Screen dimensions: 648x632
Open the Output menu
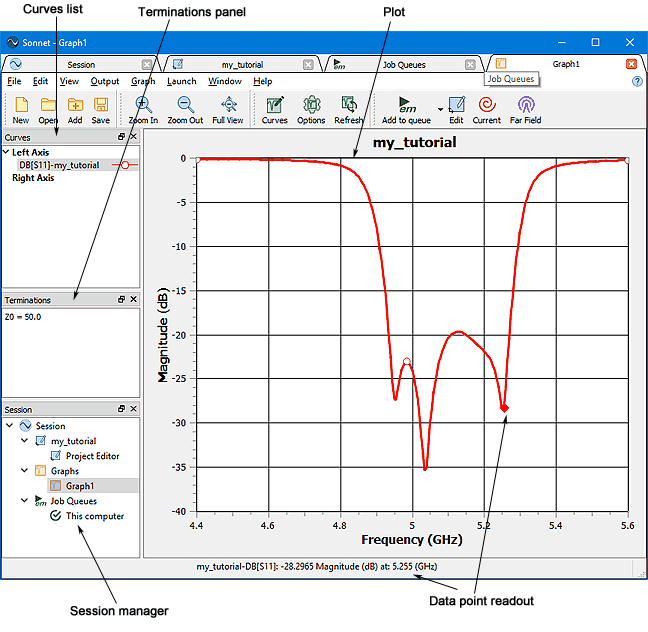(x=105, y=81)
